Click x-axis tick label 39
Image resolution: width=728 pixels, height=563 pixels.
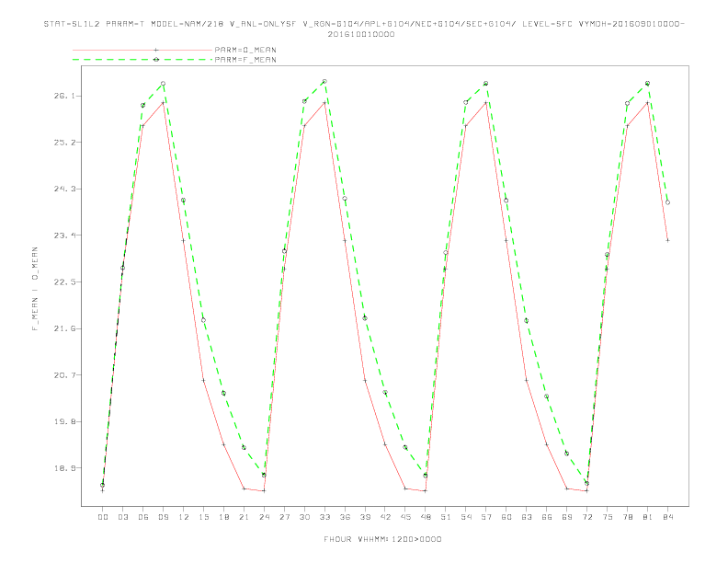click(365, 517)
